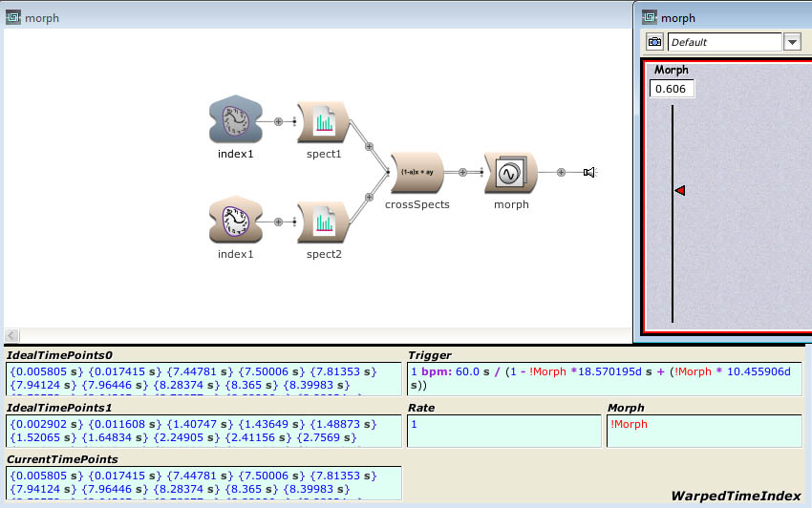Click the vertical Morph fader track
812x508 pixels.
click(673, 213)
